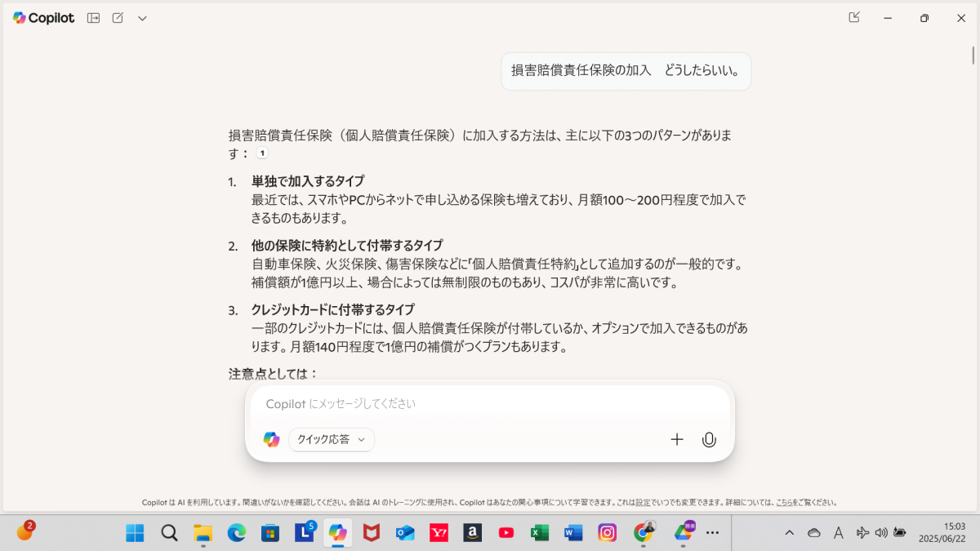Viewport: 980px width, 551px height.
Task: Open citation 1 reference marker
Action: (x=262, y=153)
